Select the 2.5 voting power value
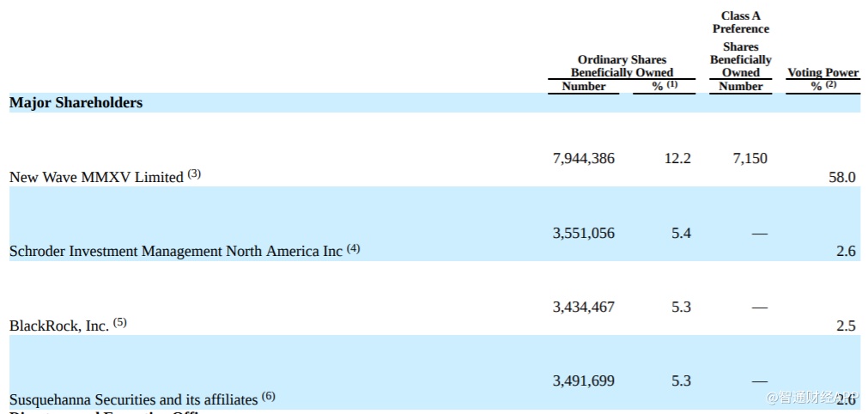Viewport: 868px width, 414px height. pos(845,326)
